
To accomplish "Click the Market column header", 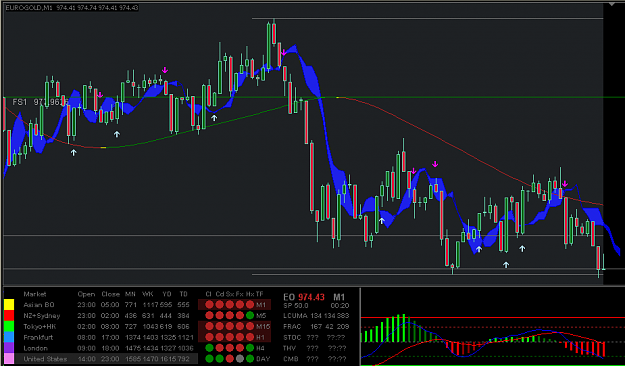I will coord(35,294).
